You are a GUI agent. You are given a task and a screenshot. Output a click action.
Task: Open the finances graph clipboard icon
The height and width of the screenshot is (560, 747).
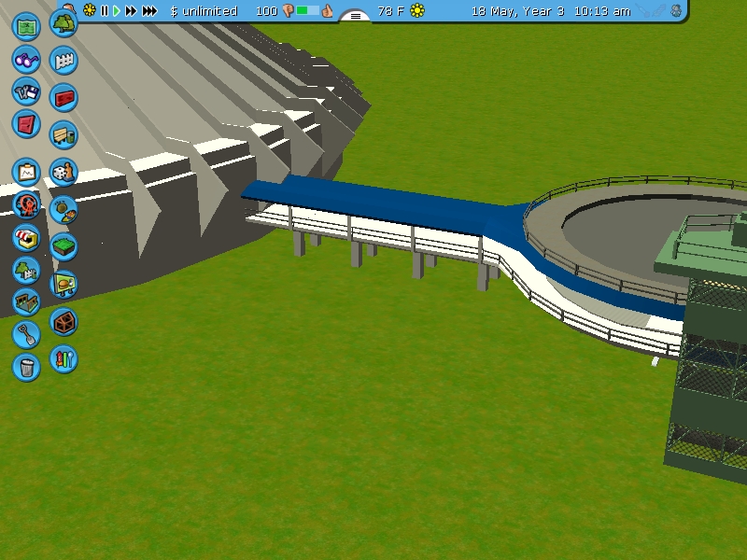[26, 172]
